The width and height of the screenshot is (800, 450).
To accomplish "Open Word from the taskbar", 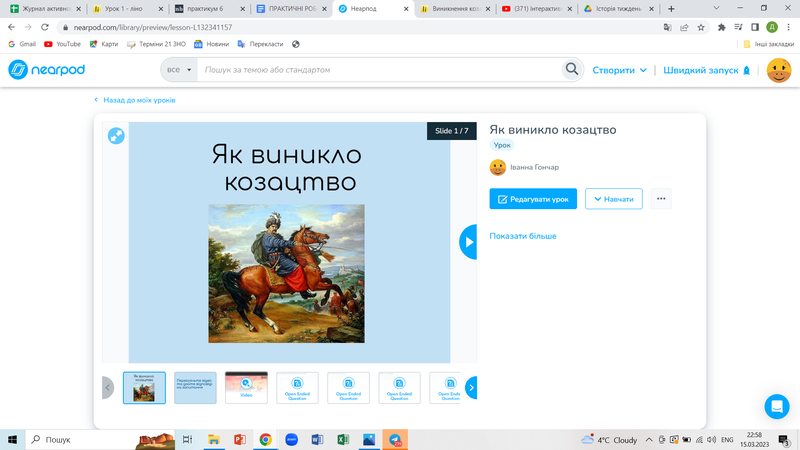I will pyautogui.click(x=317, y=440).
